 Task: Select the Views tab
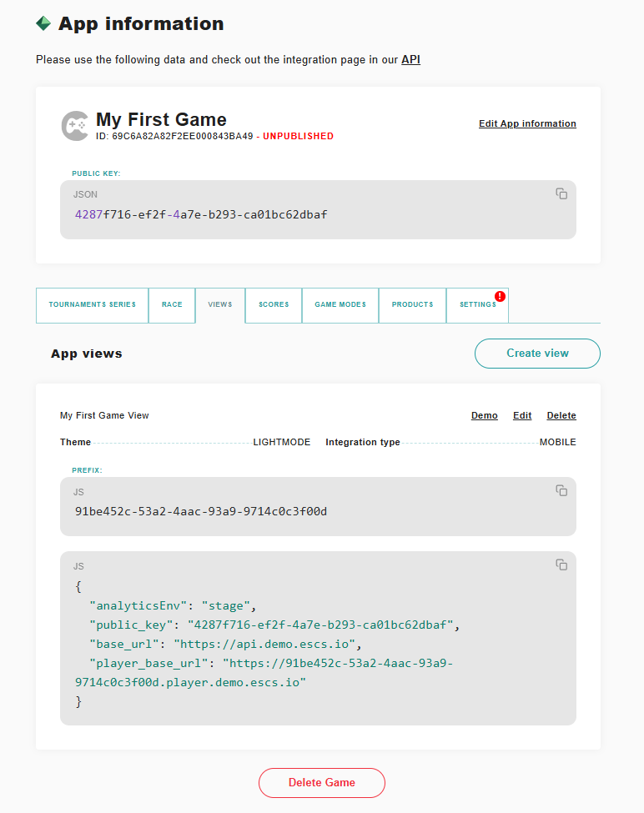click(220, 305)
